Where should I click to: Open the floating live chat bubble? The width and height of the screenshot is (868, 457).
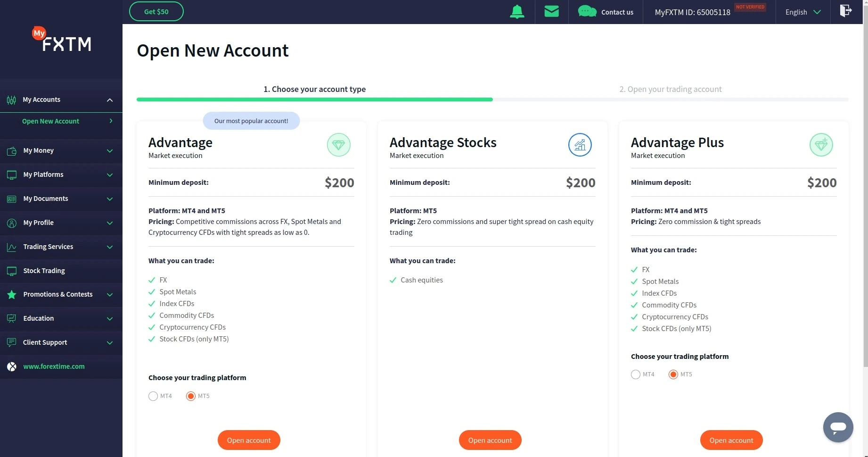[x=838, y=427]
